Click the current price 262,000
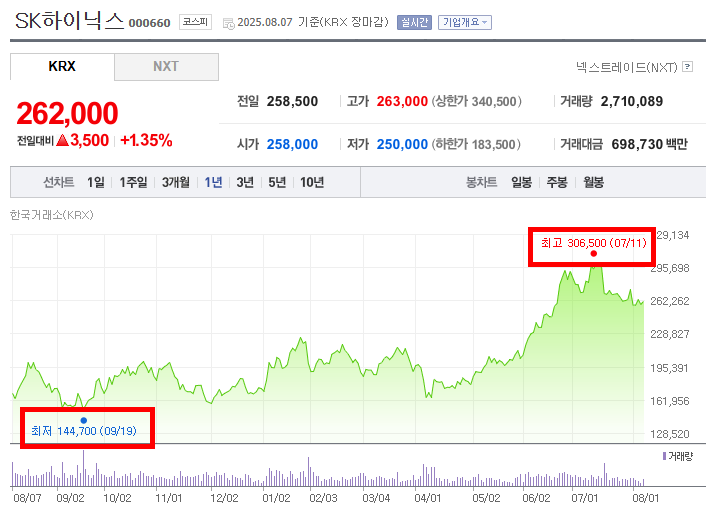Viewport: 706px width, 514px height. (68, 113)
